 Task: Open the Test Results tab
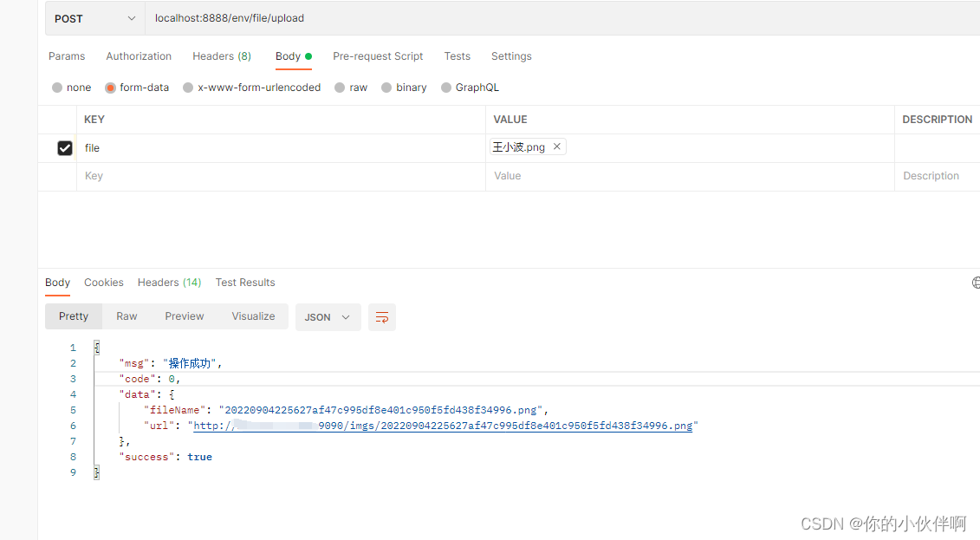click(245, 282)
